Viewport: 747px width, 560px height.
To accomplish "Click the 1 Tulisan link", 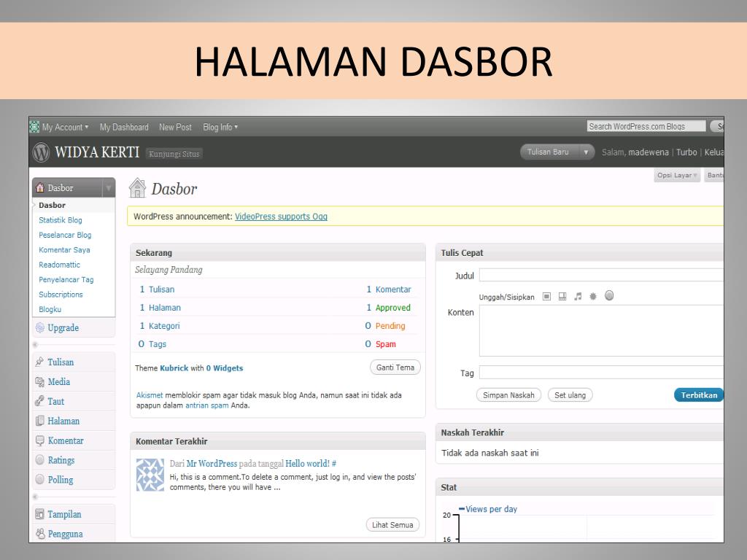I will point(157,289).
